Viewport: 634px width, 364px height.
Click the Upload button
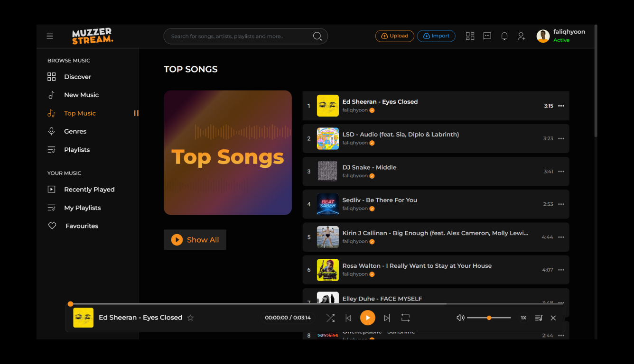coord(395,36)
